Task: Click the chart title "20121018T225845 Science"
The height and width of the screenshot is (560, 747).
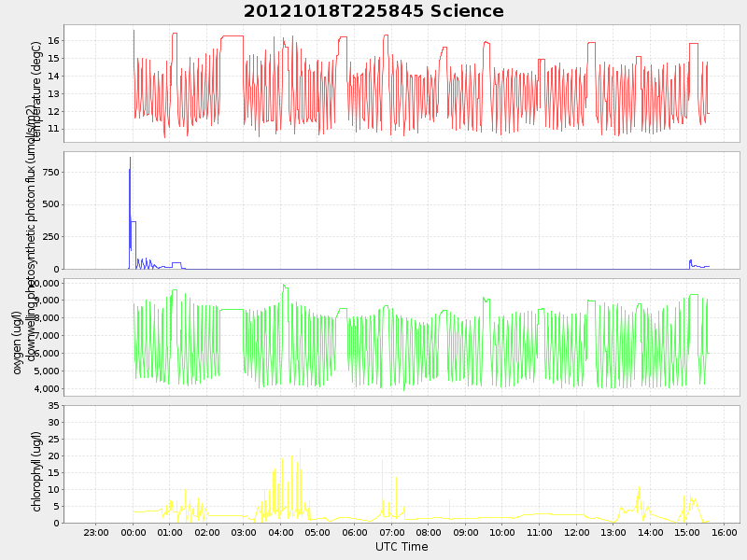Action: pyautogui.click(x=373, y=11)
